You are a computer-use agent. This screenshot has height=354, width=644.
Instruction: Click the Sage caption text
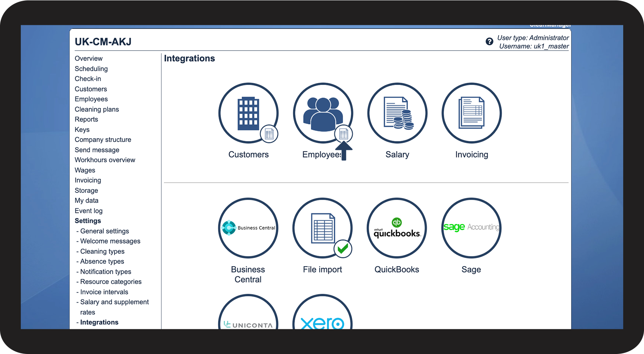pos(471,269)
